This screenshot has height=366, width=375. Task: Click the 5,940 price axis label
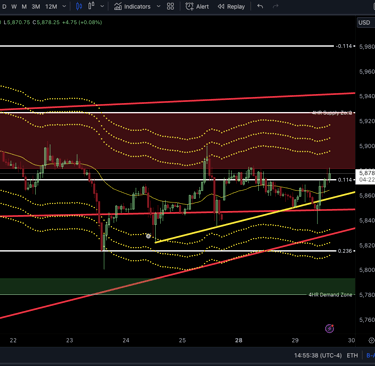(x=367, y=96)
